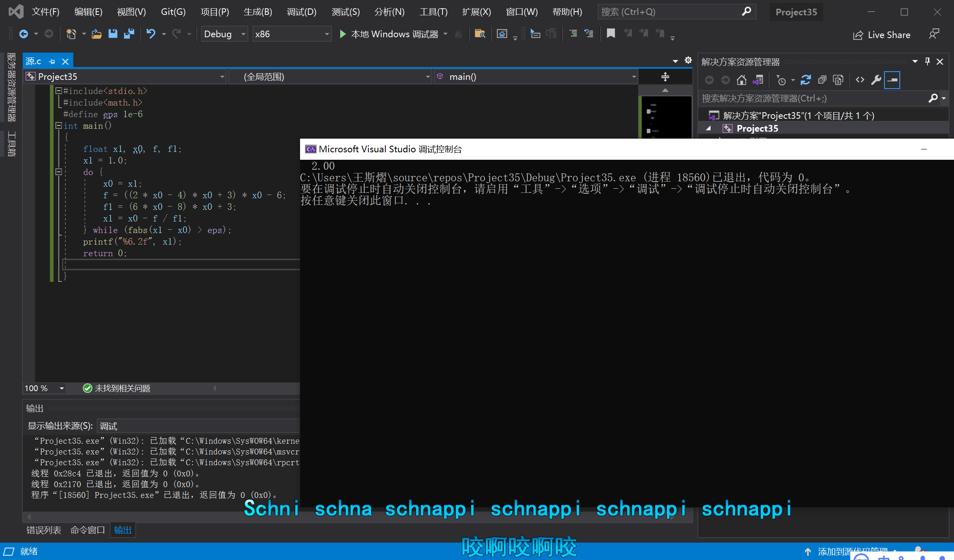Toggle the Preview Selected Items button
Viewport: 954px width, 560px height.
point(892,80)
